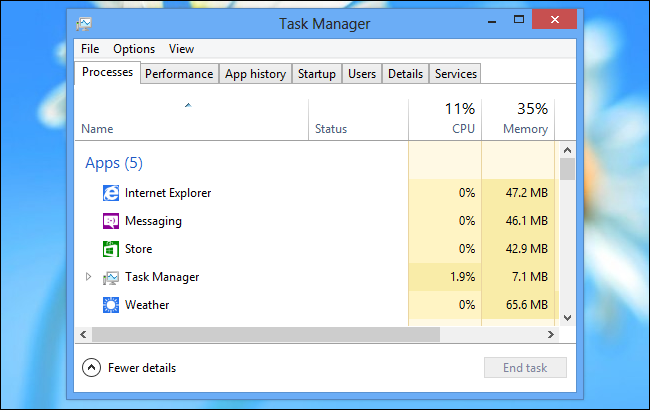Click the 35% total memory figure

[x=532, y=109]
